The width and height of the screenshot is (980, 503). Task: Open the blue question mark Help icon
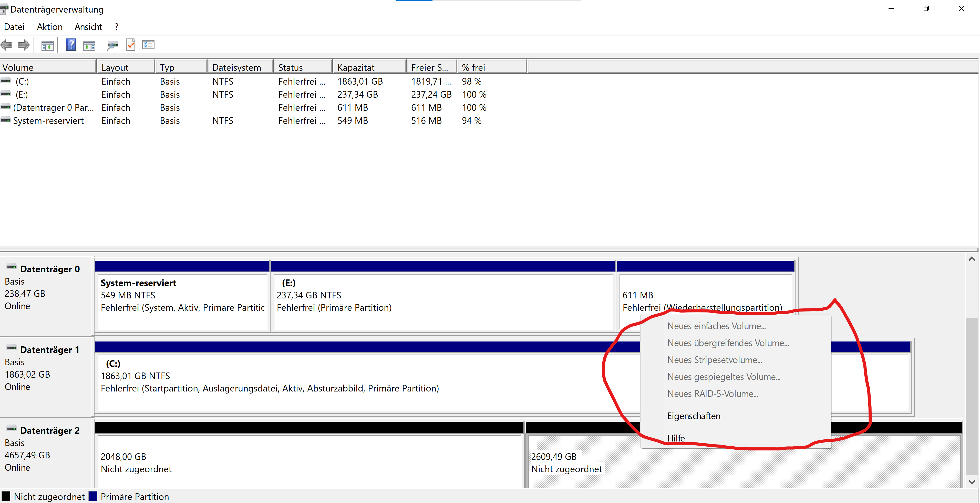coord(71,45)
